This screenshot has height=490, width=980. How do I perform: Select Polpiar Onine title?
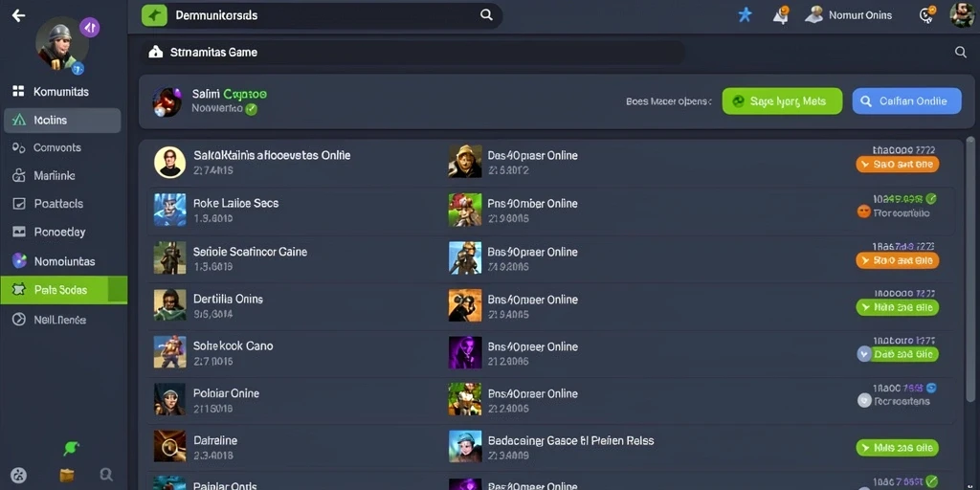pyautogui.click(x=226, y=393)
